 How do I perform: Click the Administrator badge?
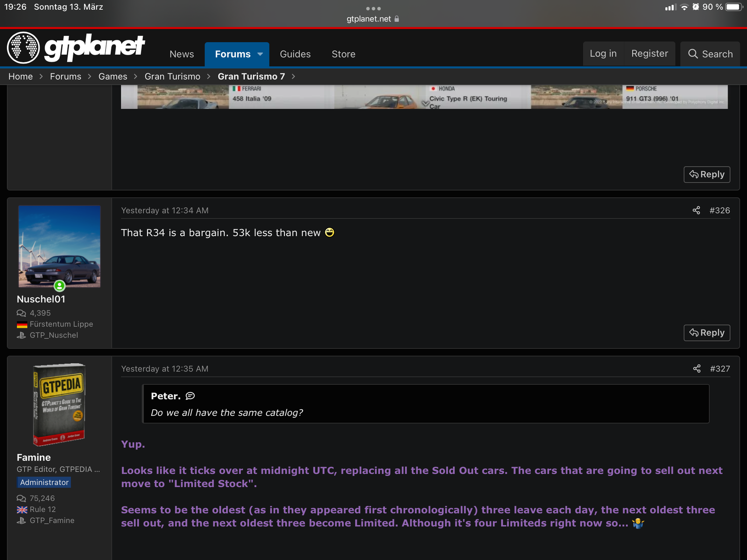click(44, 482)
